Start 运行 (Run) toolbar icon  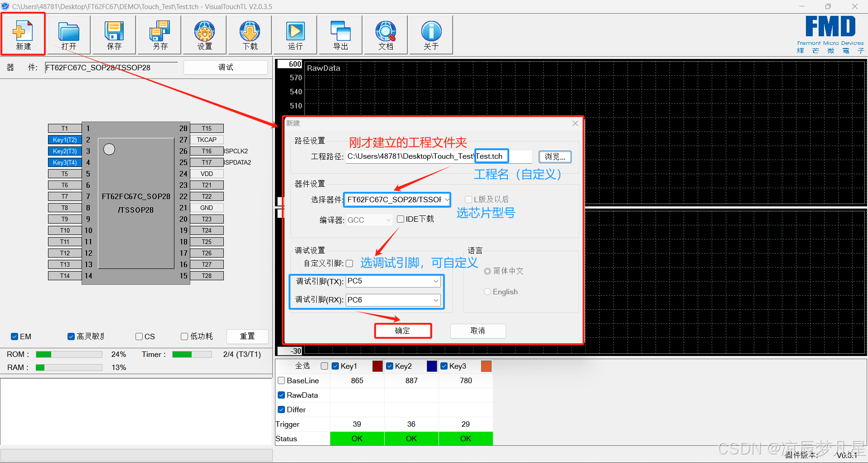pyautogui.click(x=295, y=34)
